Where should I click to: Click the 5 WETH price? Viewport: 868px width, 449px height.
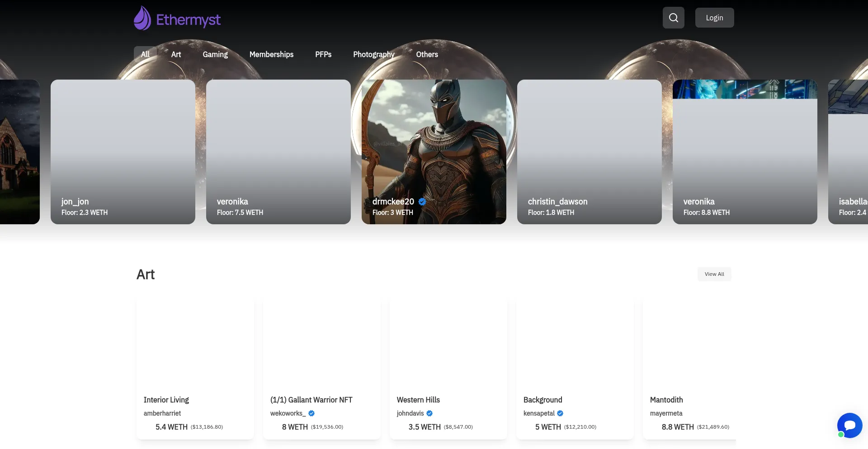[x=548, y=427]
